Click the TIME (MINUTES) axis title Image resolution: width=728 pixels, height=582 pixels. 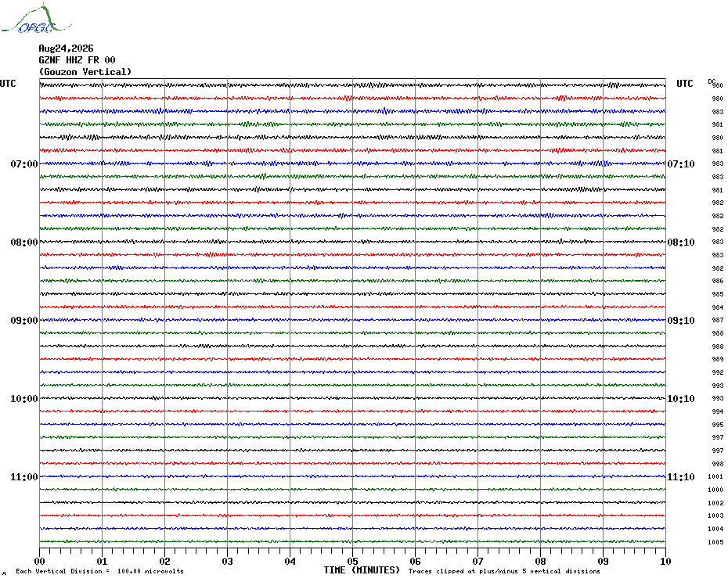pyautogui.click(x=362, y=570)
